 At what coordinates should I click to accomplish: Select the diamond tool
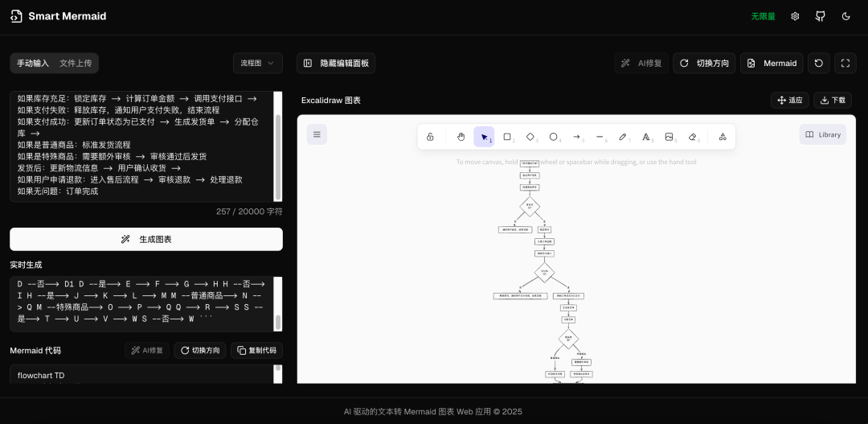tap(530, 137)
